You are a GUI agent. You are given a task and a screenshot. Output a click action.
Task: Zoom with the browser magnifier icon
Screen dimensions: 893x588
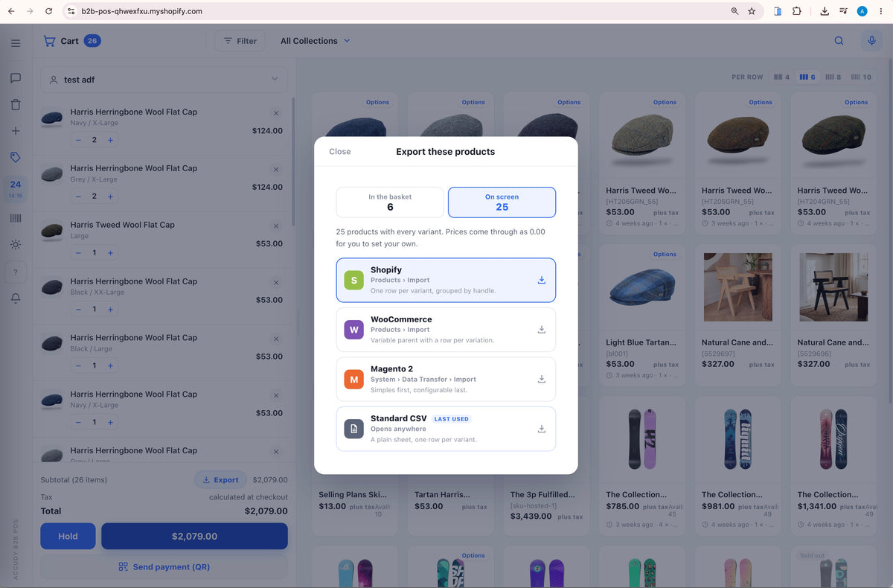pos(734,11)
